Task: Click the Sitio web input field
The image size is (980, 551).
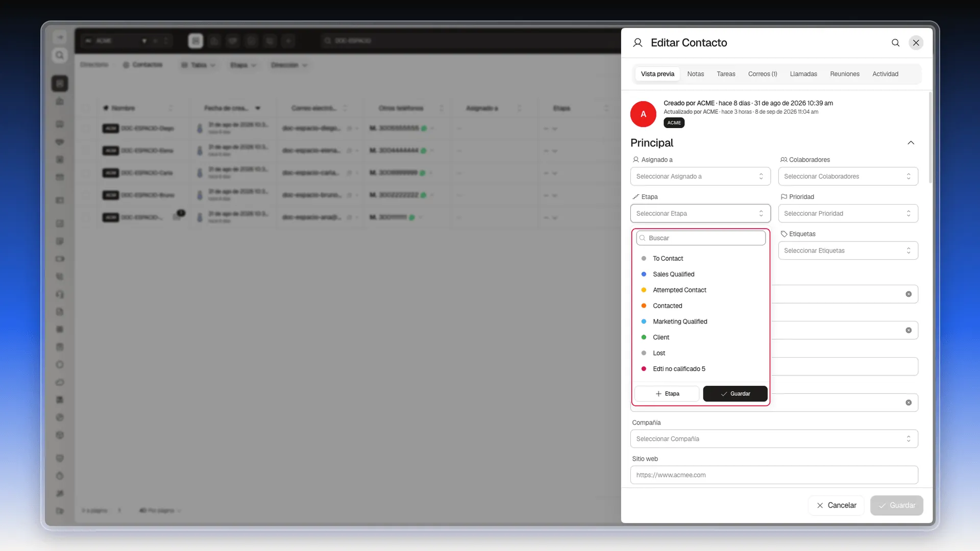Action: (774, 475)
